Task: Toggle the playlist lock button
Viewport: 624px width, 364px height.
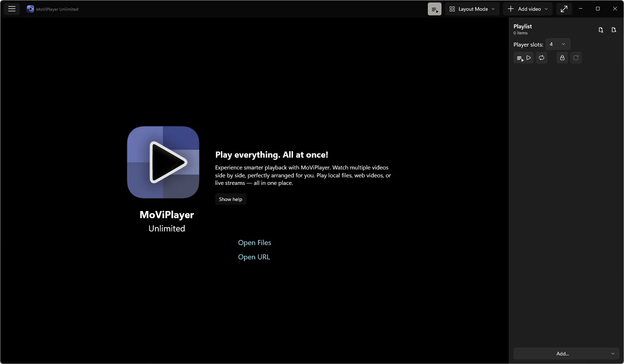Action: (562, 58)
